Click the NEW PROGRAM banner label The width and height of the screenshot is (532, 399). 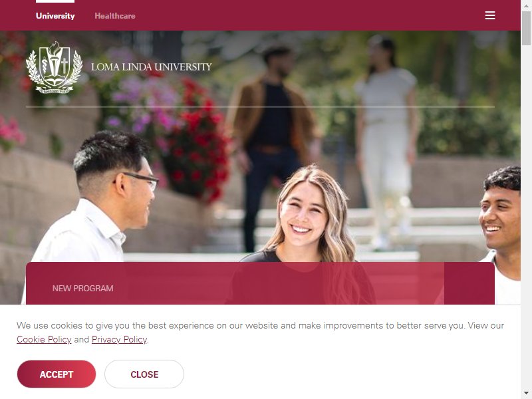pos(82,289)
